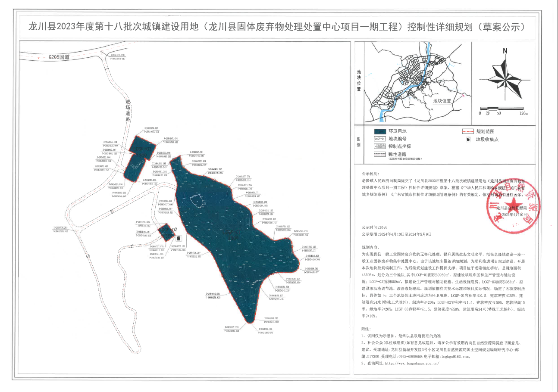Viewport: 558px width, 392px height.
Task: Click the trash bin icon beside parcel LCGF-02
Action: (178, 238)
